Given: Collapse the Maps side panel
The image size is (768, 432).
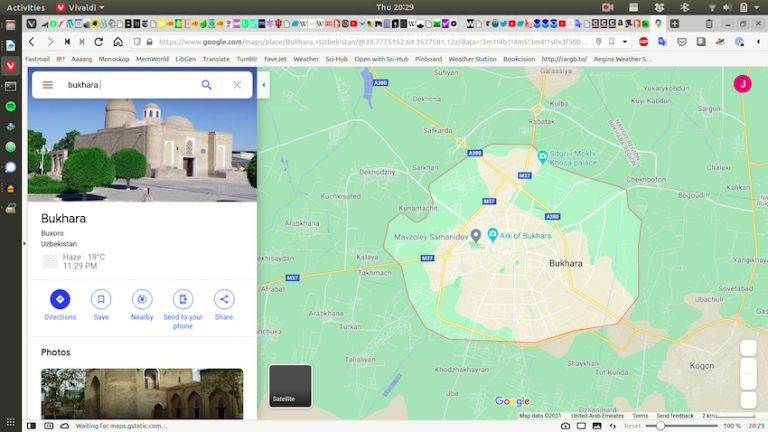Looking at the screenshot, I should (264, 85).
